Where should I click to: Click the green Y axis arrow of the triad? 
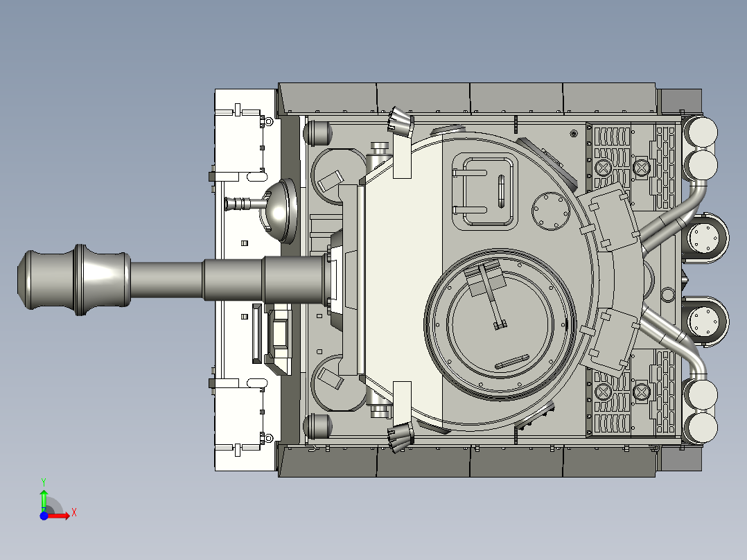click(x=44, y=500)
